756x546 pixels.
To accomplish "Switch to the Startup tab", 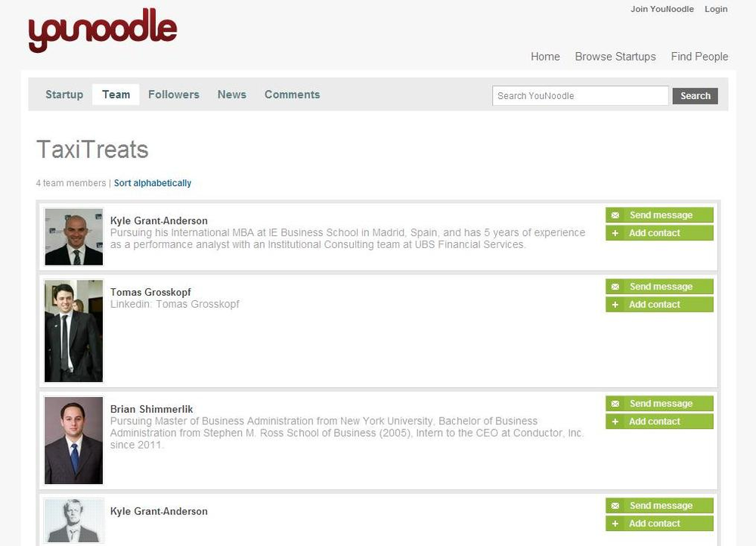I will (64, 95).
